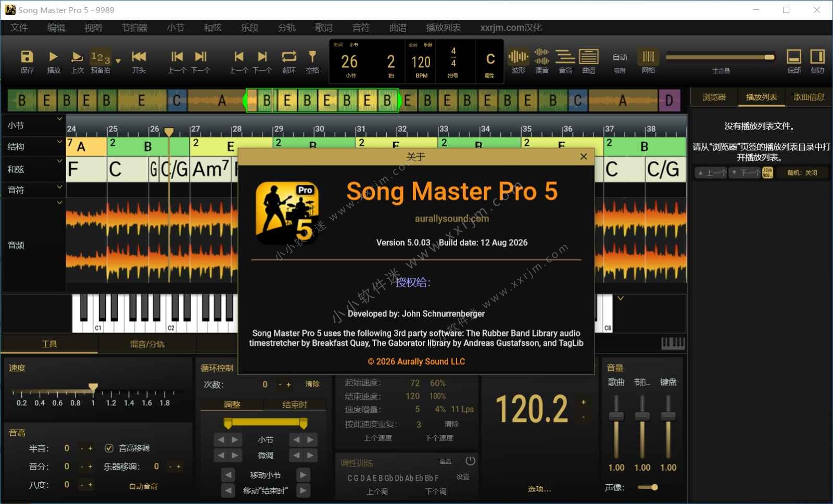Collapse the piano keyboard chevron
Image resolution: width=833 pixels, height=504 pixels.
[x=621, y=298]
